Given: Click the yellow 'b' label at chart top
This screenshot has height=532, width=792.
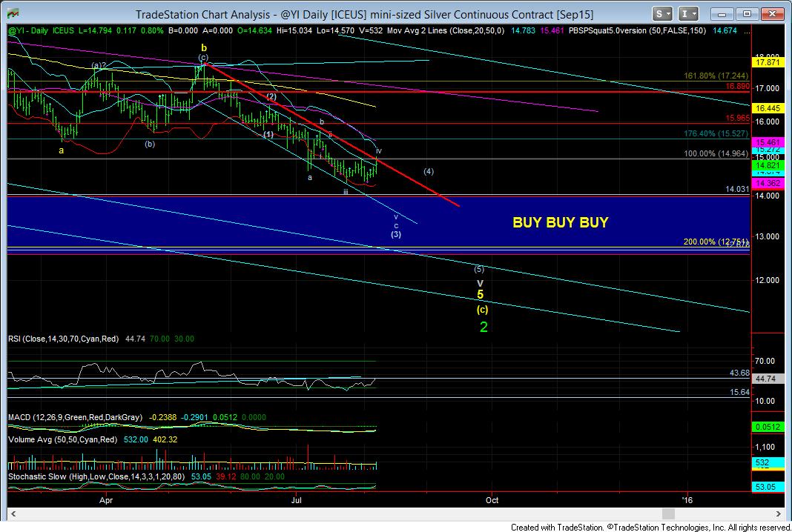Looking at the screenshot, I should pyautogui.click(x=203, y=48).
